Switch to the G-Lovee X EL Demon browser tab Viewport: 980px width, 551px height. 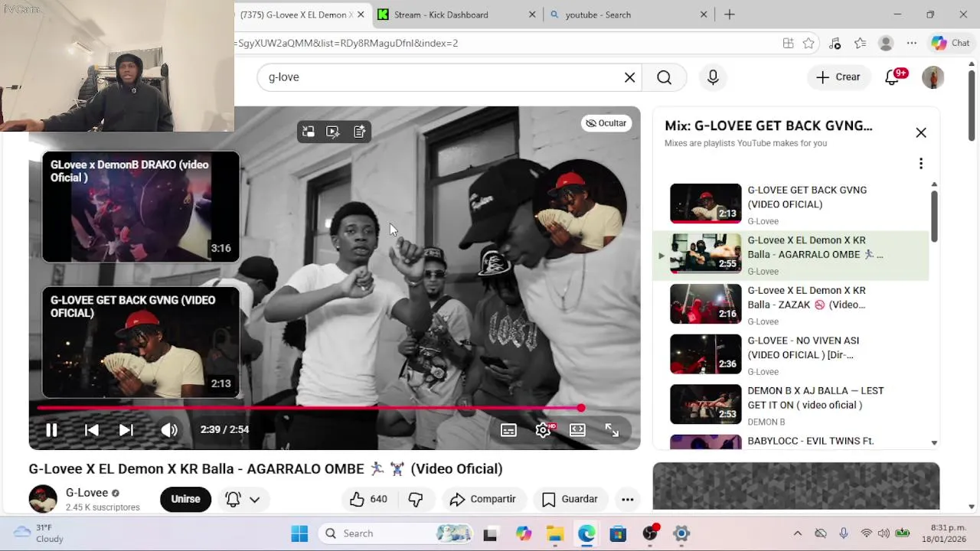[299, 15]
